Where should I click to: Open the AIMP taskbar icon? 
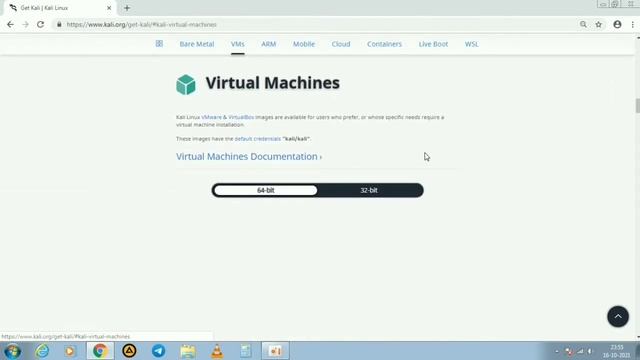tap(129, 351)
